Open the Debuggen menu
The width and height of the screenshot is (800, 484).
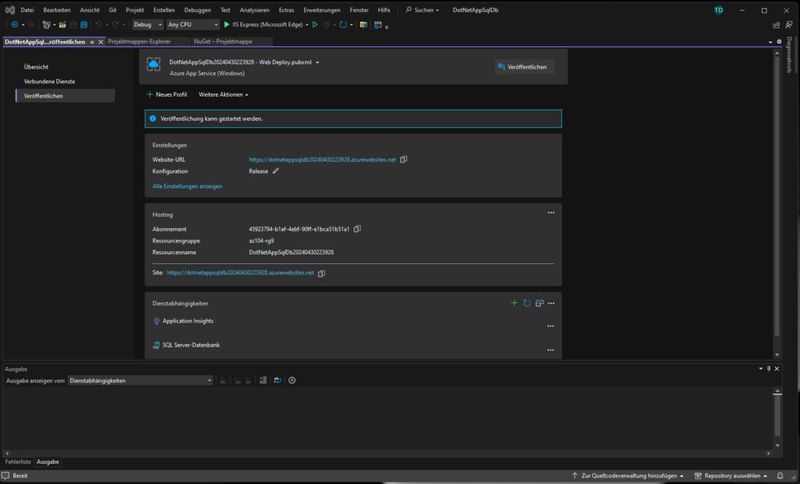pos(197,10)
